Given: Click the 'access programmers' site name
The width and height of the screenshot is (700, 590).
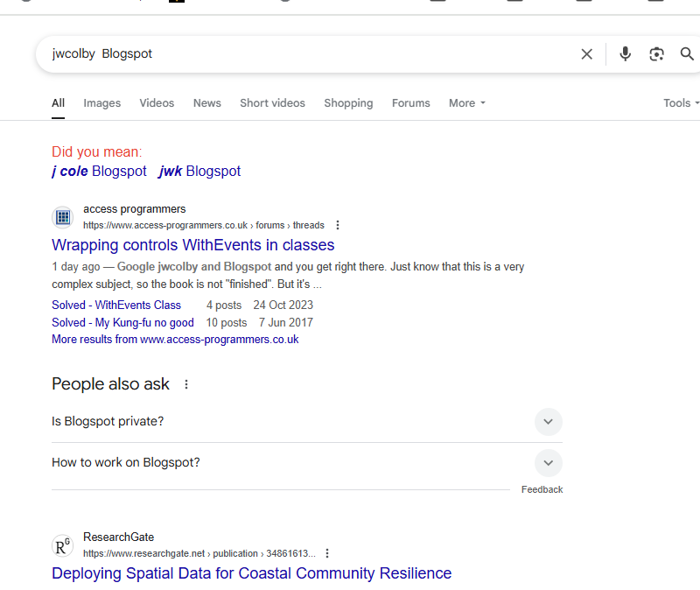Looking at the screenshot, I should (135, 209).
